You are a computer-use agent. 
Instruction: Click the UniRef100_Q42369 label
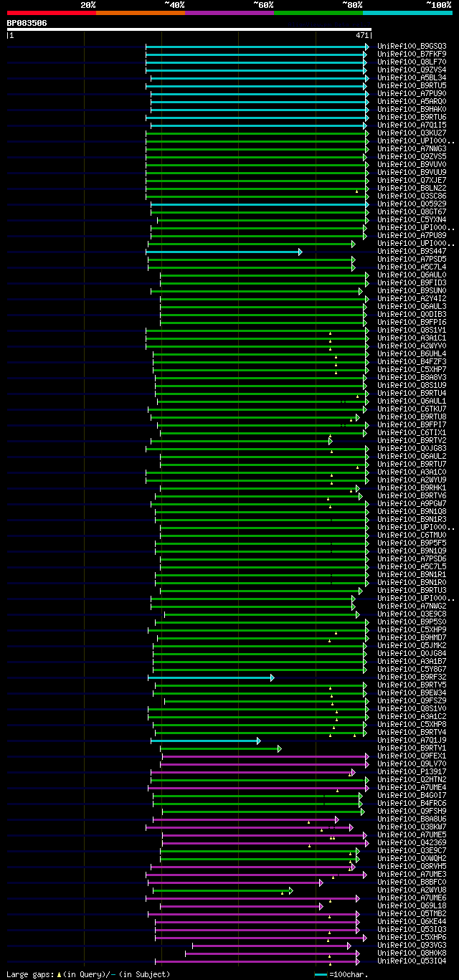(x=412, y=843)
